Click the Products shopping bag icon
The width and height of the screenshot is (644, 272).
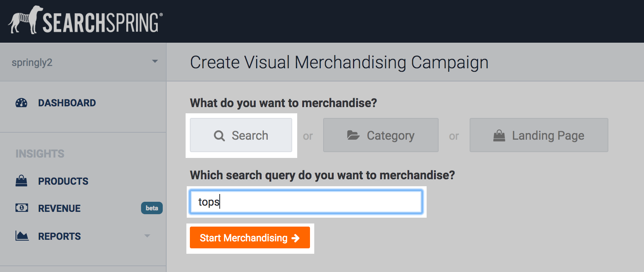click(x=21, y=181)
